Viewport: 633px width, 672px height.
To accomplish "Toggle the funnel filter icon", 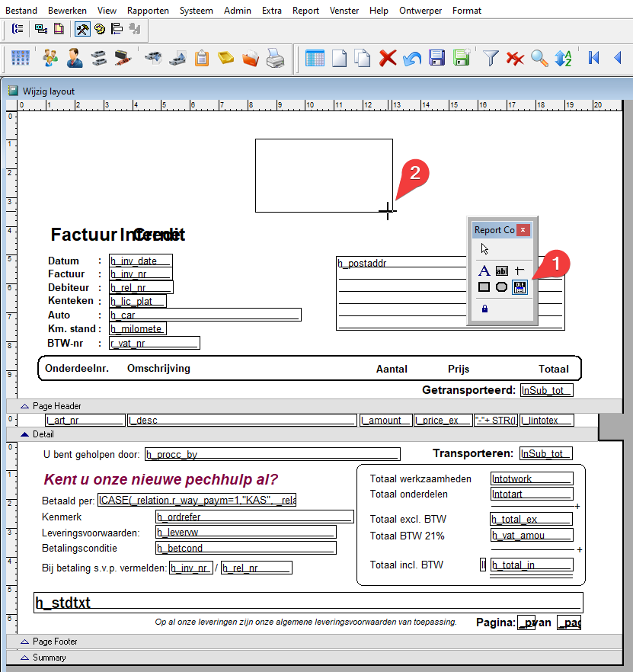I will pyautogui.click(x=491, y=58).
